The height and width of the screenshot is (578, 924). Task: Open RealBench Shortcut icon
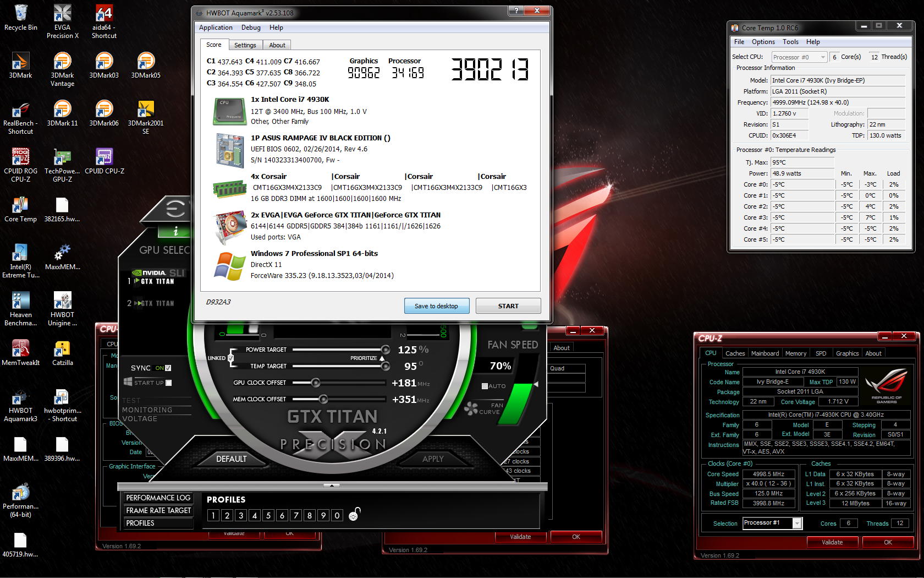[x=20, y=117]
